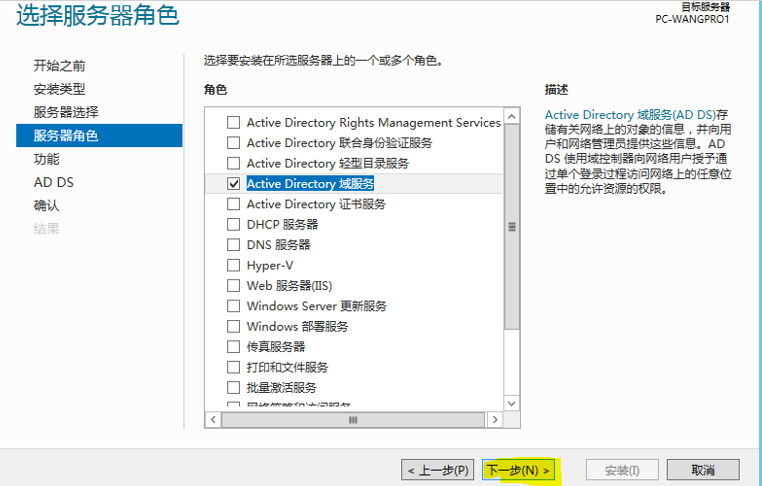
Task: Open the AD DS wizard step
Action: pyautogui.click(x=54, y=182)
